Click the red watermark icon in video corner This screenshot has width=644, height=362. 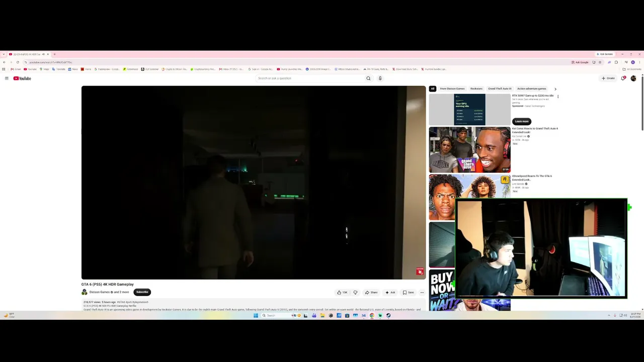tap(420, 271)
